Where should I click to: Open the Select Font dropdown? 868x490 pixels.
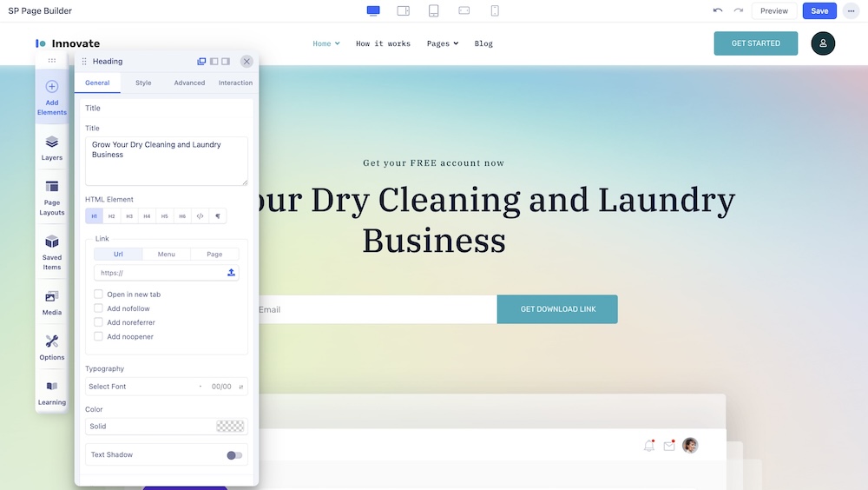tap(139, 387)
